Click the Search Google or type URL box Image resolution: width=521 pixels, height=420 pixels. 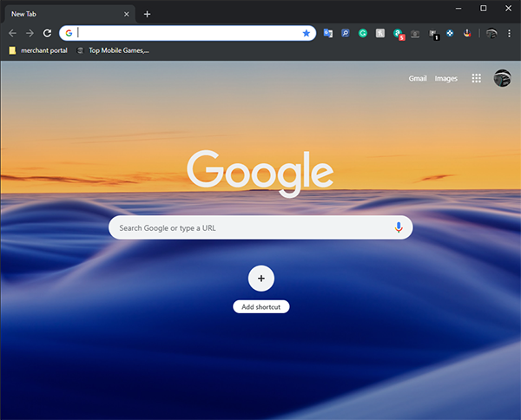[x=252, y=227]
